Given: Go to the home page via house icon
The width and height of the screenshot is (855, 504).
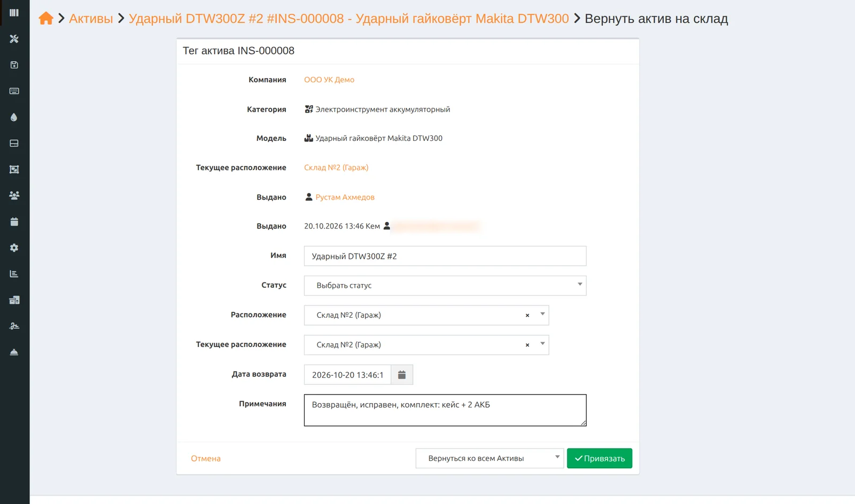Looking at the screenshot, I should pyautogui.click(x=46, y=19).
